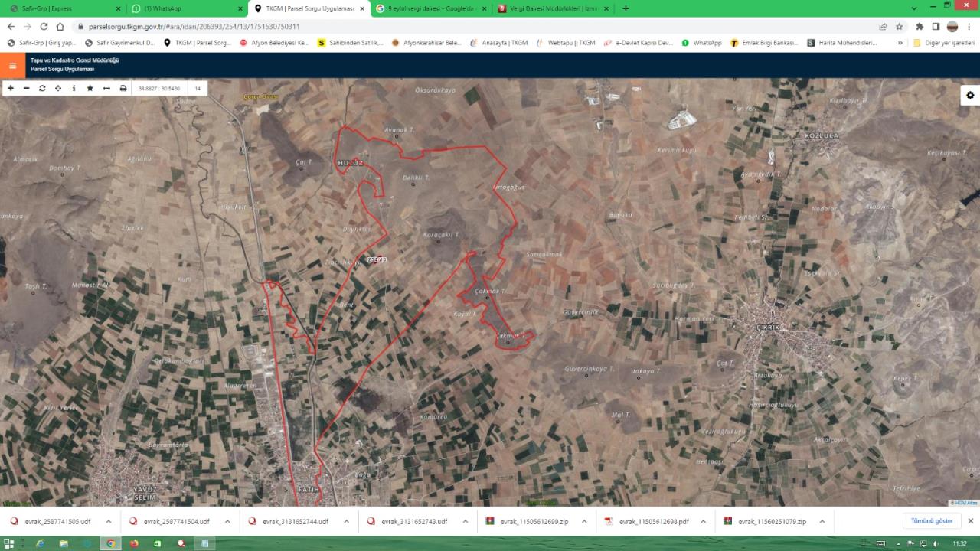The height and width of the screenshot is (551, 980).
Task: Open Sahibinden Satılık bookmark
Action: coord(351,43)
